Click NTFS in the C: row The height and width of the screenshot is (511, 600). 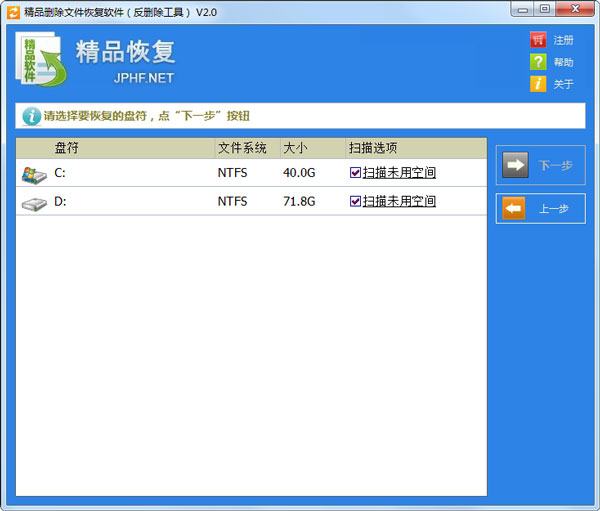pos(232,173)
